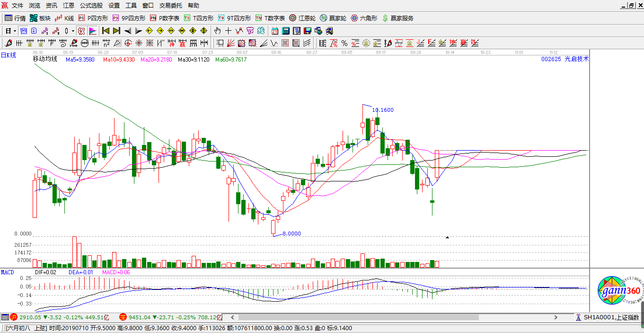
Task: Open the calendar icon showing 21
Action: pos(274,31)
